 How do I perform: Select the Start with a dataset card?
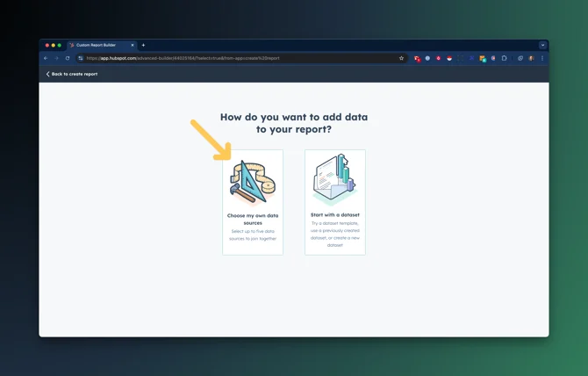tap(335, 203)
